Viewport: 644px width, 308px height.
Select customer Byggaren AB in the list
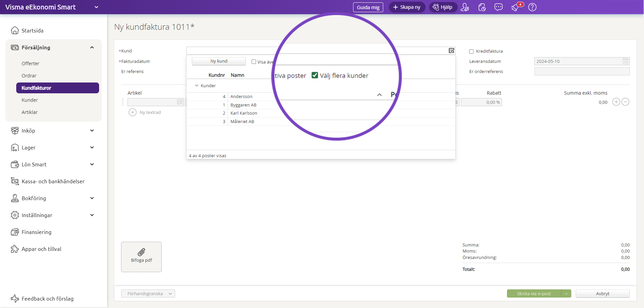click(244, 105)
